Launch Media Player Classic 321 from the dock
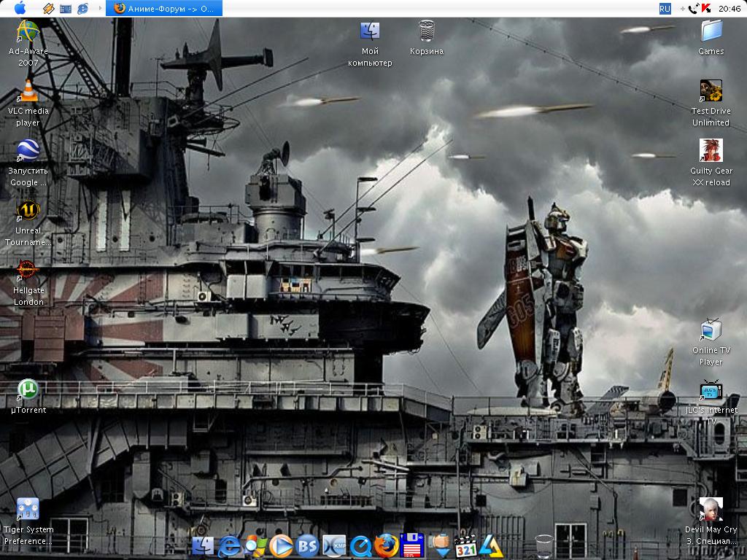Screen dimensions: 747x560 tap(465, 545)
